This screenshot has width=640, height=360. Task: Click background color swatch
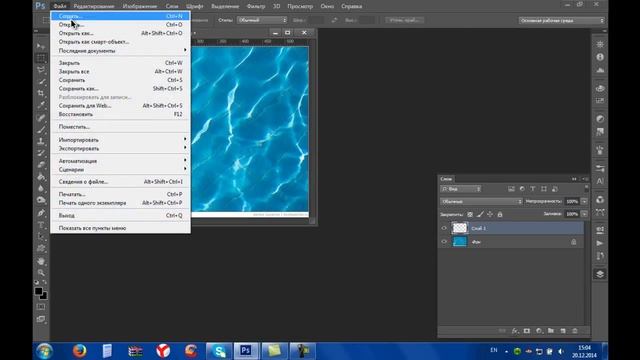click(44, 296)
